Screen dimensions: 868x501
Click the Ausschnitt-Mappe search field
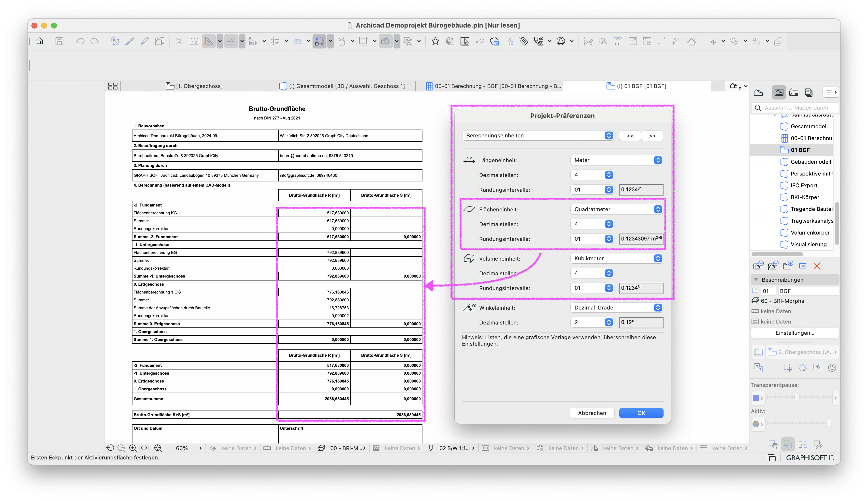(795, 108)
